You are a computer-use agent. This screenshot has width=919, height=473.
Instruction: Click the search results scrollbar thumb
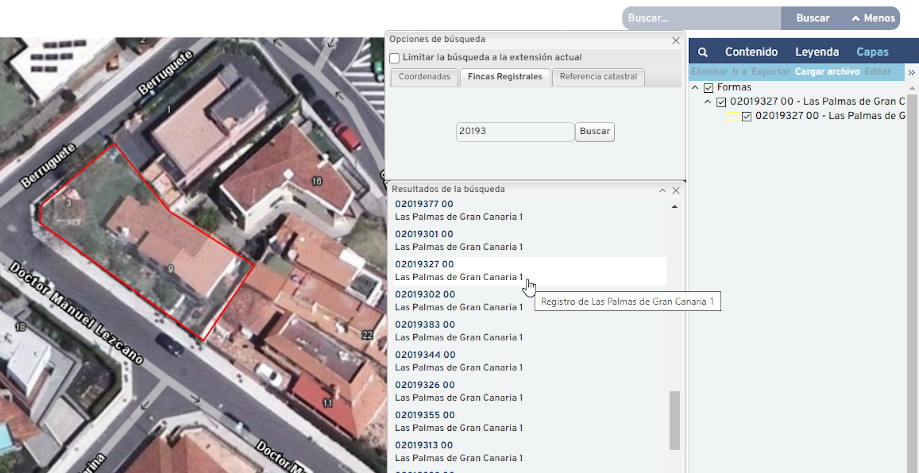tap(675, 420)
